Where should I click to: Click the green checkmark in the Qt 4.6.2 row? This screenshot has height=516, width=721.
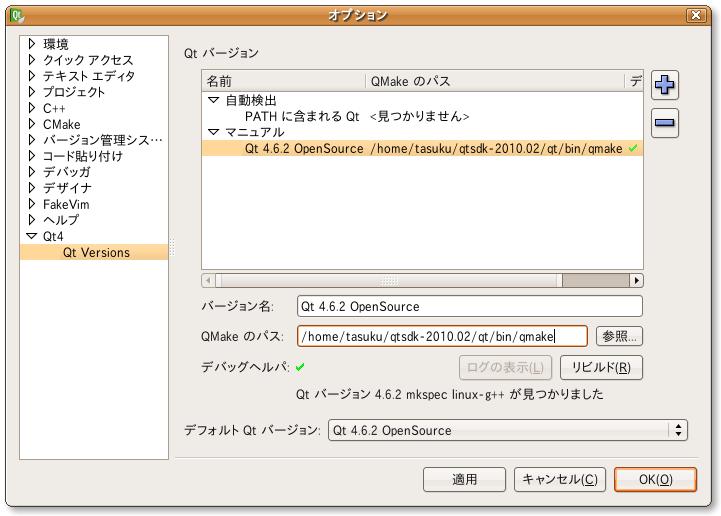tap(633, 149)
